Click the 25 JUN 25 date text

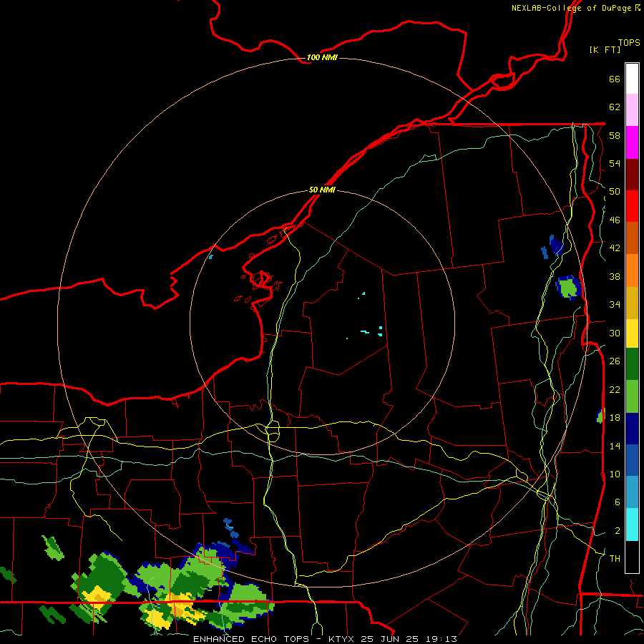coord(390,639)
